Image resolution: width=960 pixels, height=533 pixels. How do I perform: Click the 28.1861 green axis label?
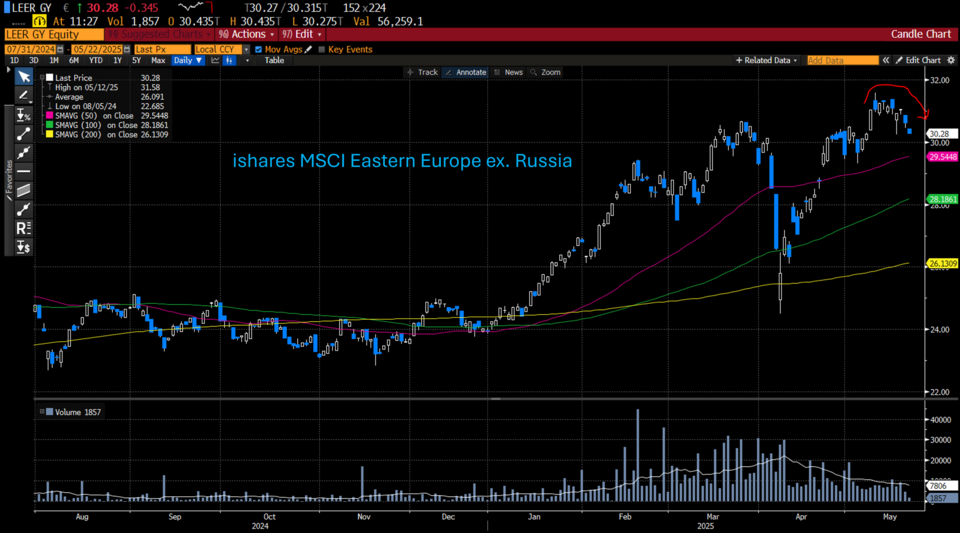943,199
